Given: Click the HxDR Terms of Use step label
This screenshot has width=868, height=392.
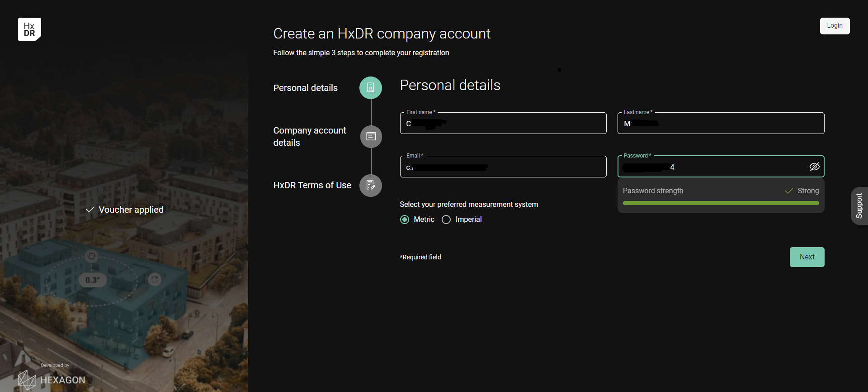Looking at the screenshot, I should point(312,185).
